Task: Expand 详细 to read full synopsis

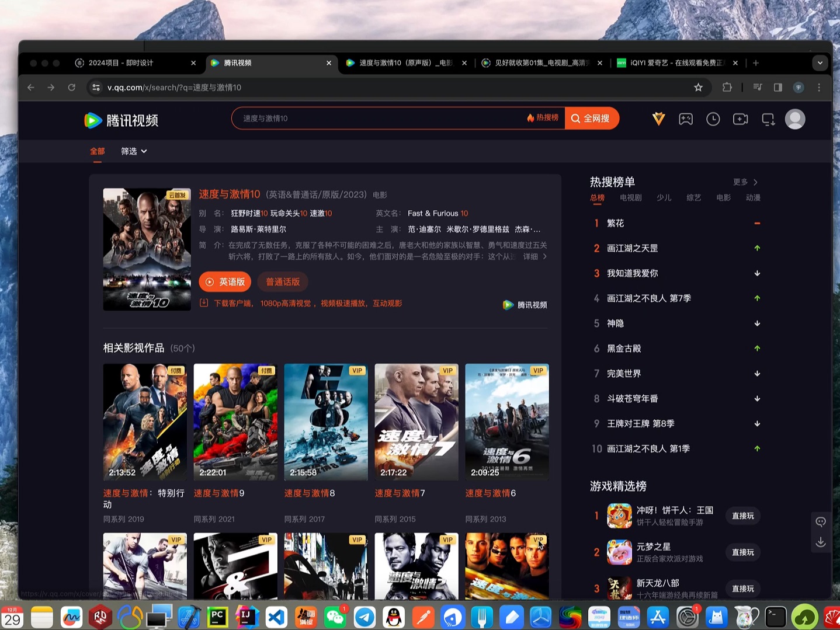Action: click(x=534, y=256)
